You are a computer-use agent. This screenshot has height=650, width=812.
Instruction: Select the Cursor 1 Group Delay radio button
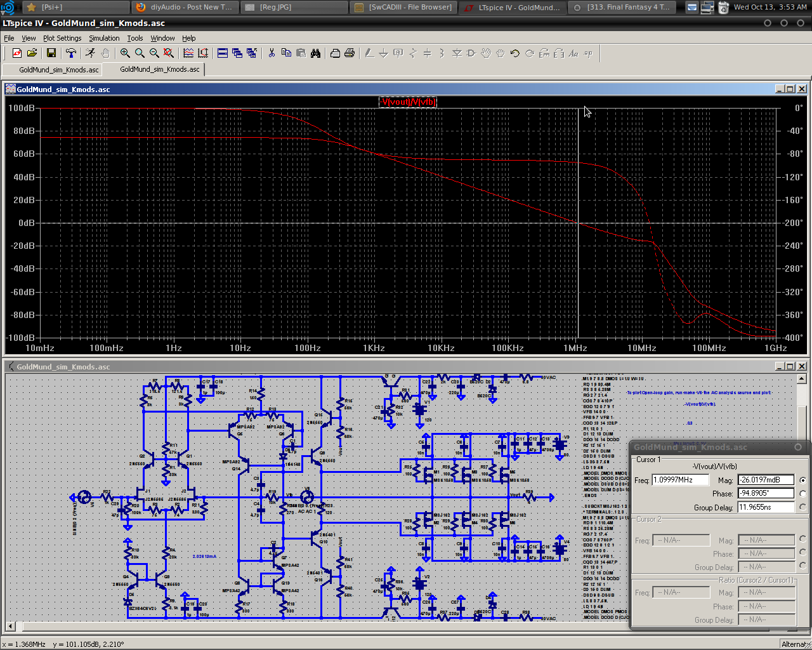point(803,507)
